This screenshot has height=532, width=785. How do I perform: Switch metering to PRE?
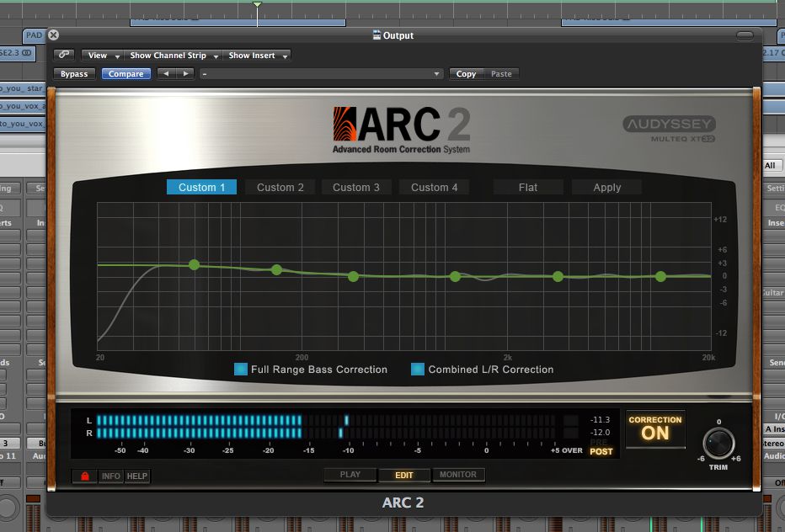click(599, 443)
